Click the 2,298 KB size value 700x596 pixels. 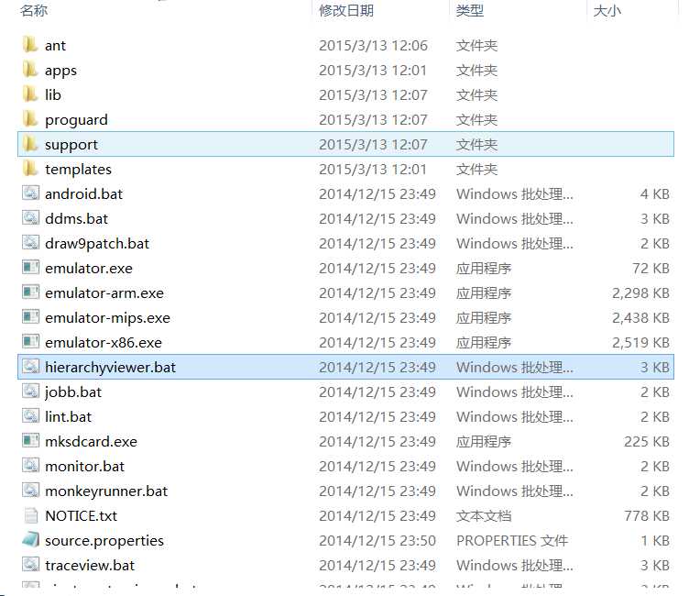point(640,293)
